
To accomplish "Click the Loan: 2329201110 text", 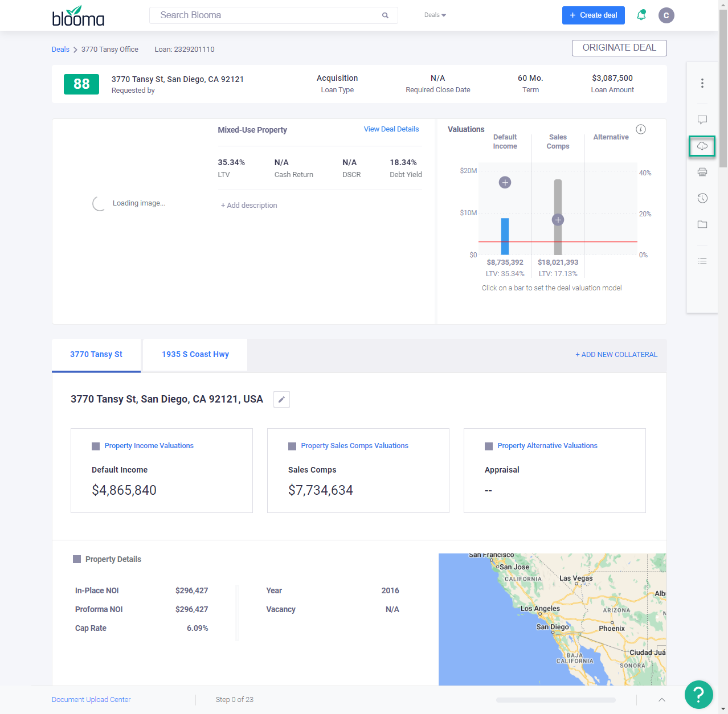I will [x=185, y=50].
